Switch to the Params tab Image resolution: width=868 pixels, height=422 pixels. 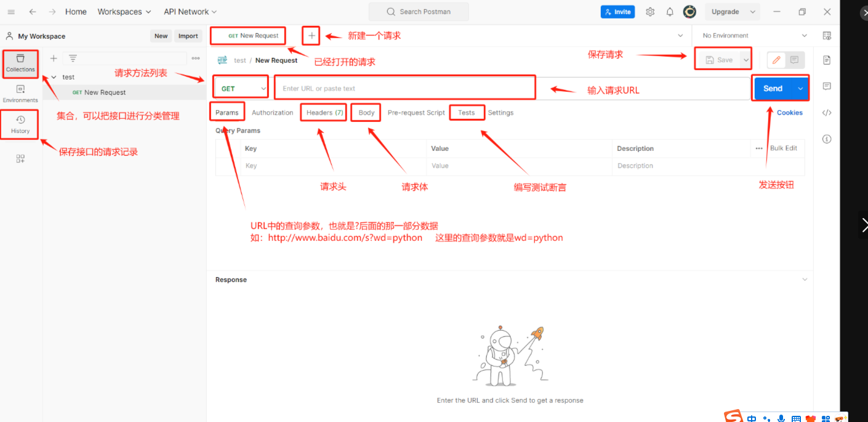pyautogui.click(x=227, y=113)
